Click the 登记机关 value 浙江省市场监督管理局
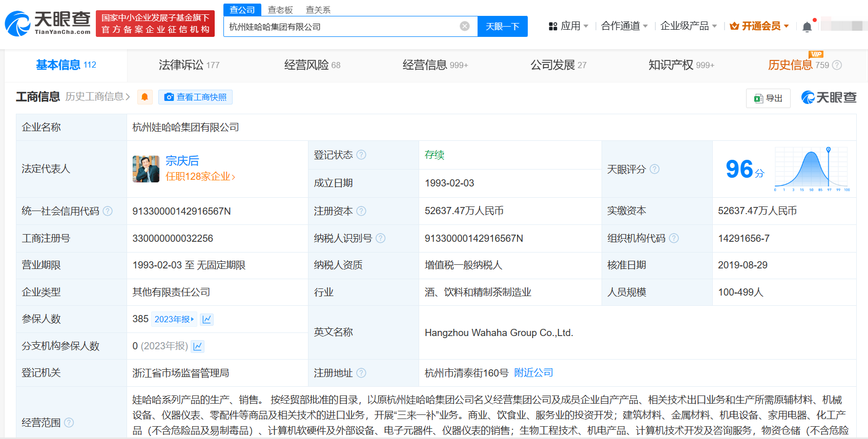The image size is (868, 439). 180,373
